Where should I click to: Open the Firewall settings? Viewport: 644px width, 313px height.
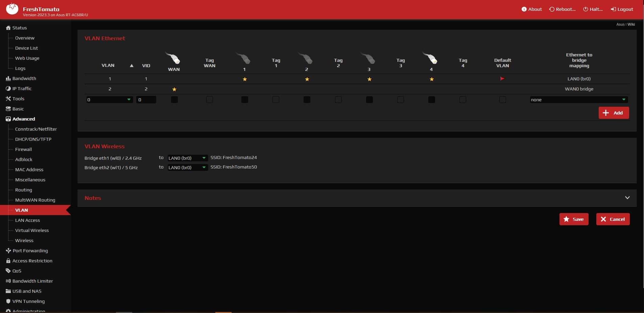pos(23,149)
